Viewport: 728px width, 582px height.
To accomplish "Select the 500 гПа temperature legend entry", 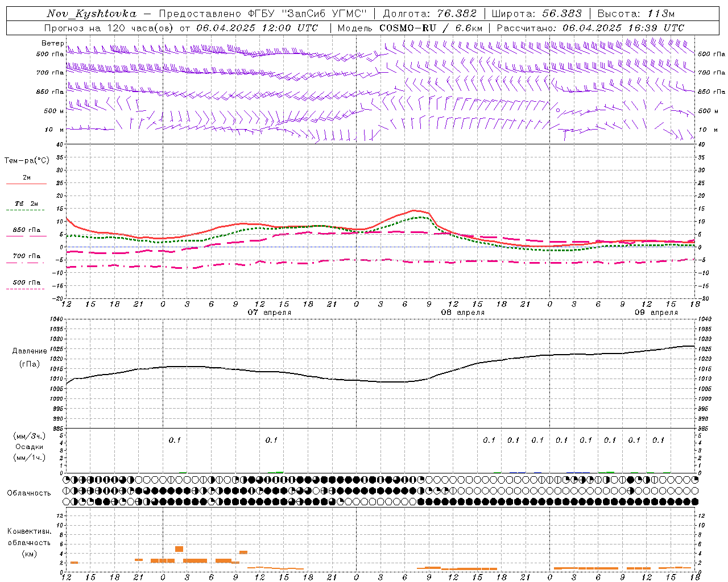I will pyautogui.click(x=27, y=283).
